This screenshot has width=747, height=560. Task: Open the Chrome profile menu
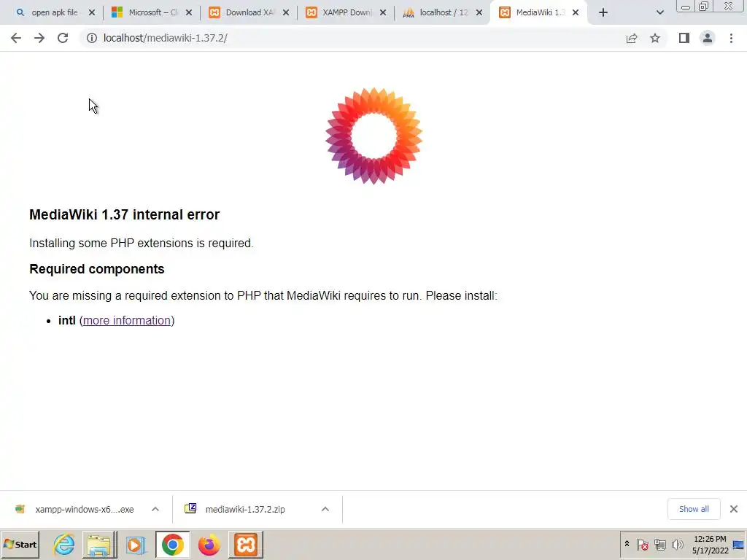pyautogui.click(x=708, y=38)
